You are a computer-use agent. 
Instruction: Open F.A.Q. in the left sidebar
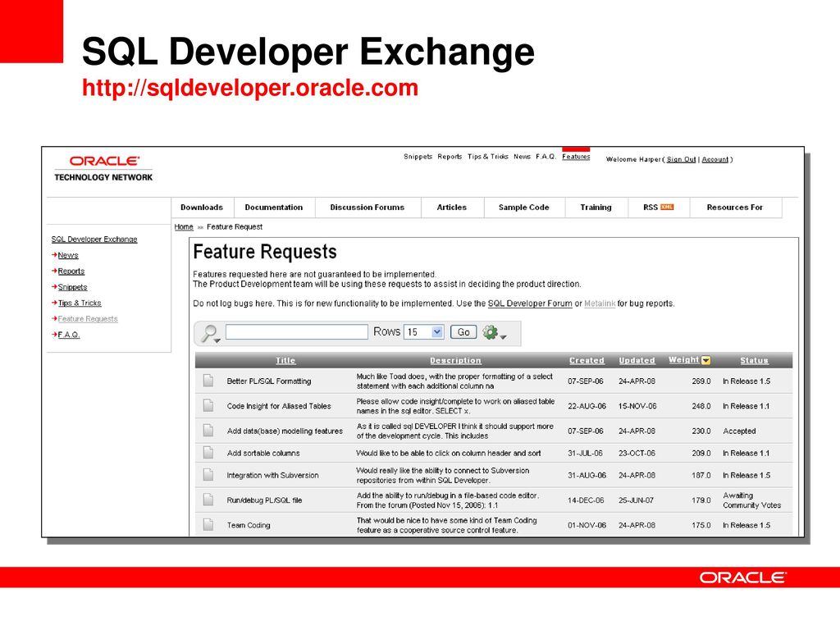click(69, 335)
